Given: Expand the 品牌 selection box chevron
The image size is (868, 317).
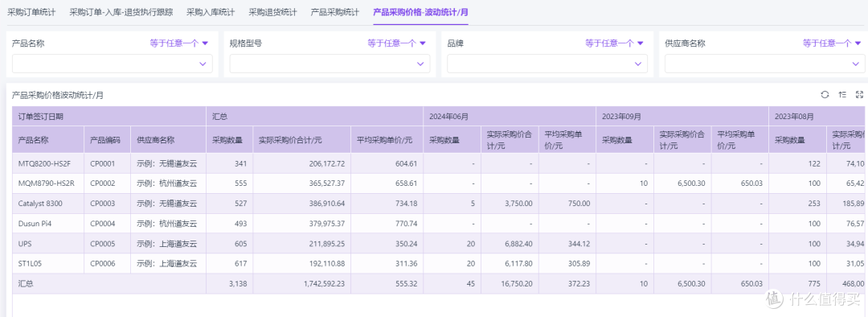Looking at the screenshot, I should tap(637, 64).
